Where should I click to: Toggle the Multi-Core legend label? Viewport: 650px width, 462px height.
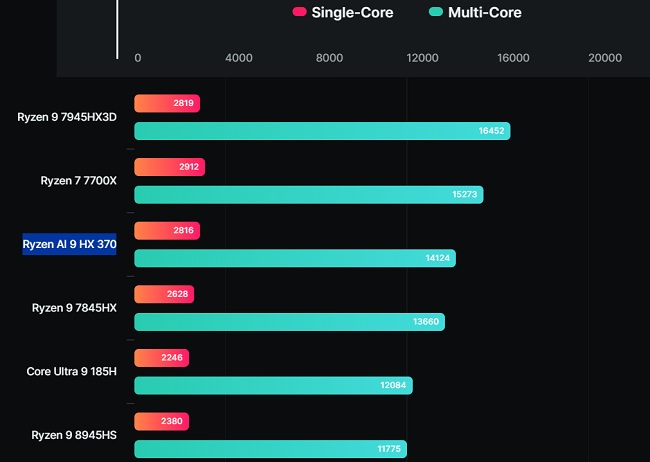click(x=484, y=13)
